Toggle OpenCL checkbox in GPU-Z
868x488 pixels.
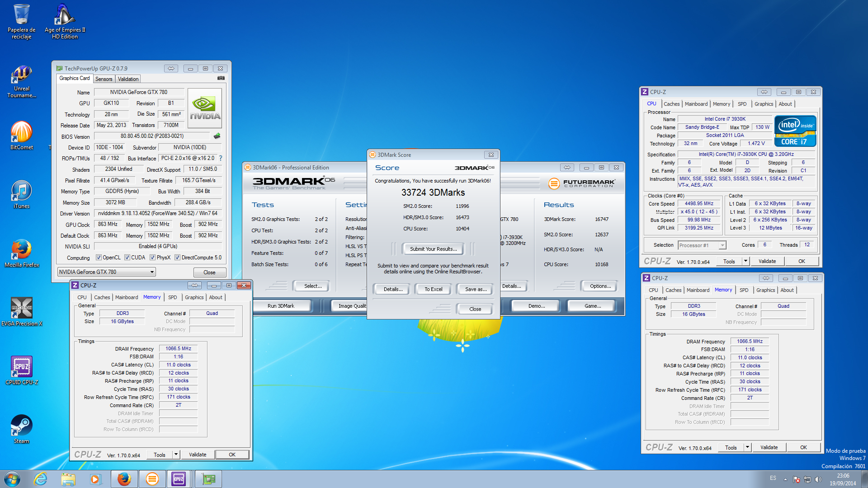click(x=99, y=258)
